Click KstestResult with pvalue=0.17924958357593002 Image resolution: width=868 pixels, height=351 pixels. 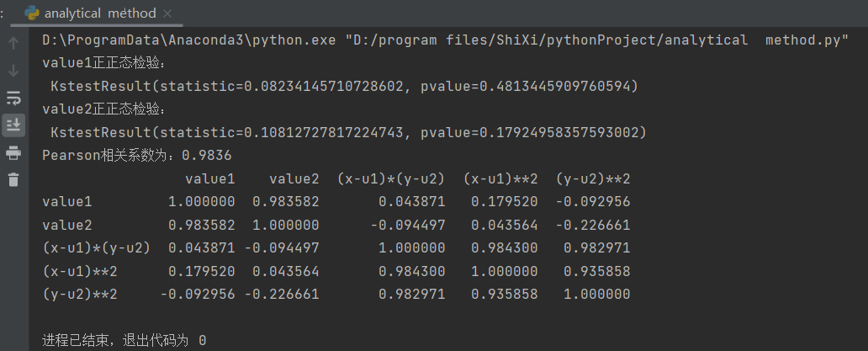(349, 132)
